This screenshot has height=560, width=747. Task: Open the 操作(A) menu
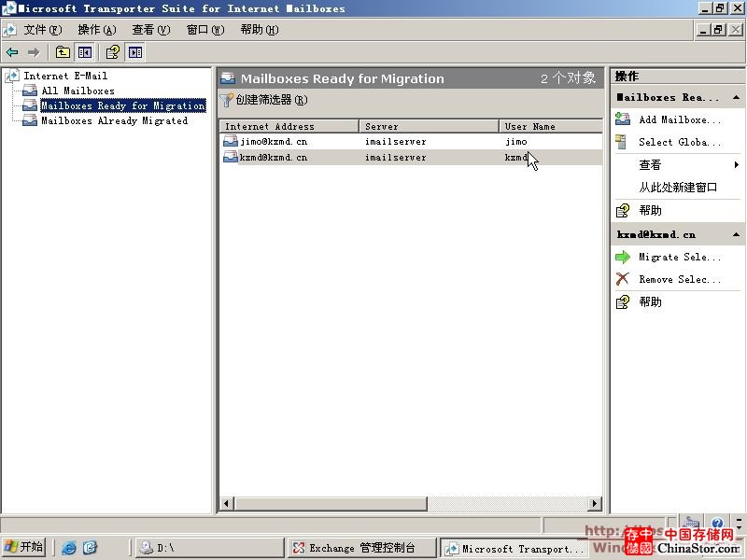click(x=97, y=30)
